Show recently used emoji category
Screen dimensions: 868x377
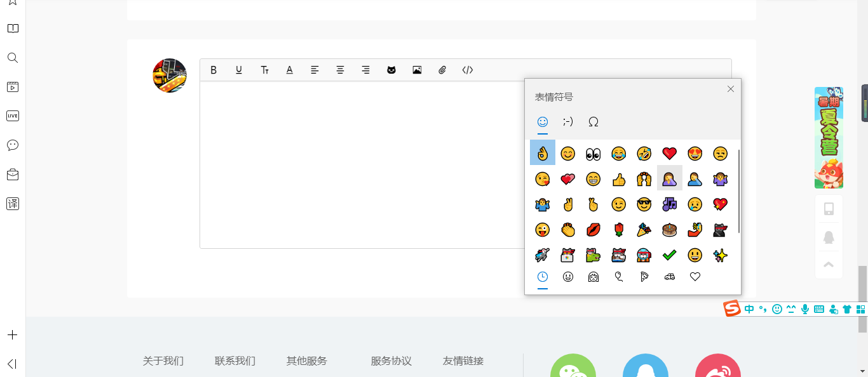pyautogui.click(x=543, y=277)
